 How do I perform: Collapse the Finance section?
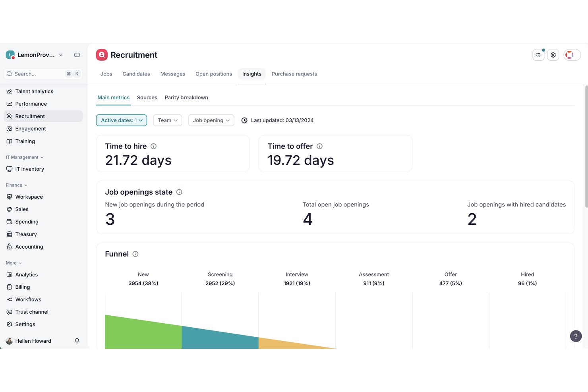[x=17, y=185]
